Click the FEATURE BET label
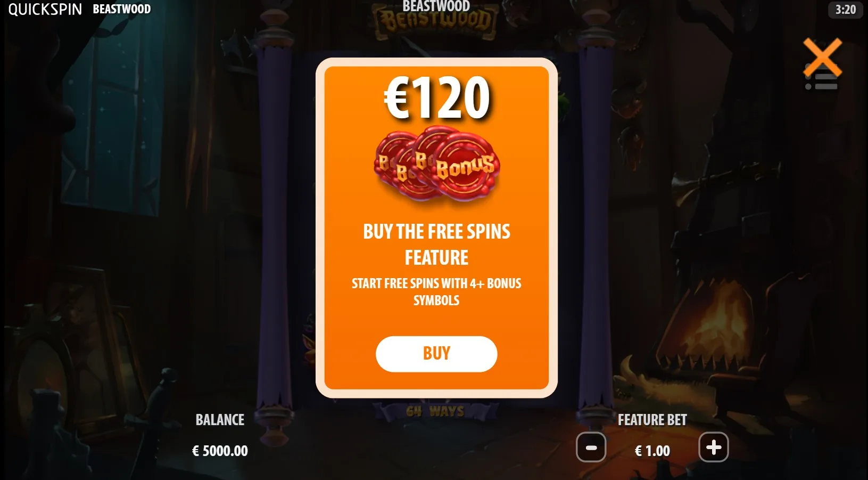 652,420
